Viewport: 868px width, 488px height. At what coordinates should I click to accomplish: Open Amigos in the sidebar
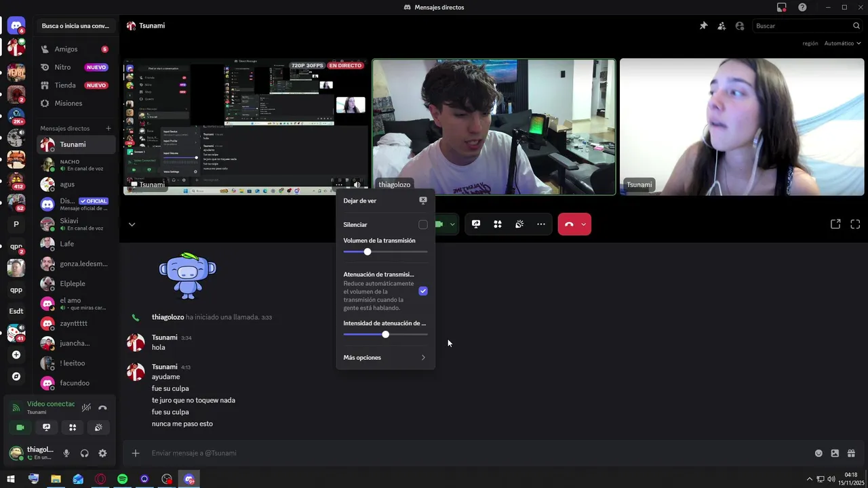tap(77, 49)
